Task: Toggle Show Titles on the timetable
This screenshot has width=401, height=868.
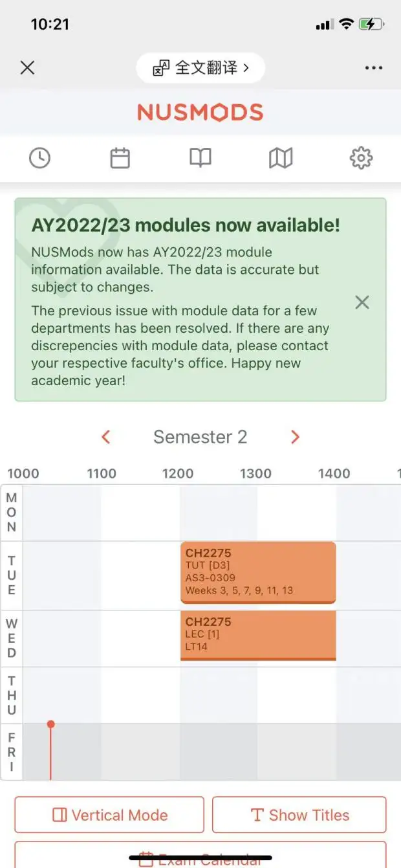Action: coord(299,815)
